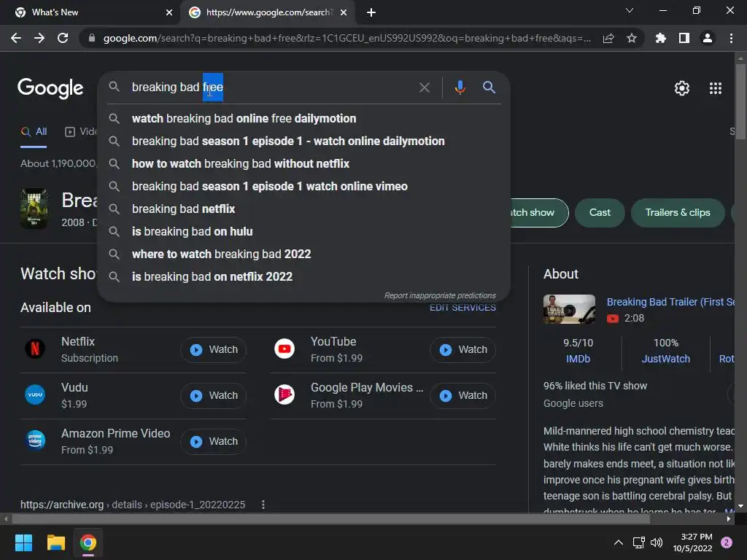Open the Vudu logo icon
747x560 pixels.
[35, 394]
